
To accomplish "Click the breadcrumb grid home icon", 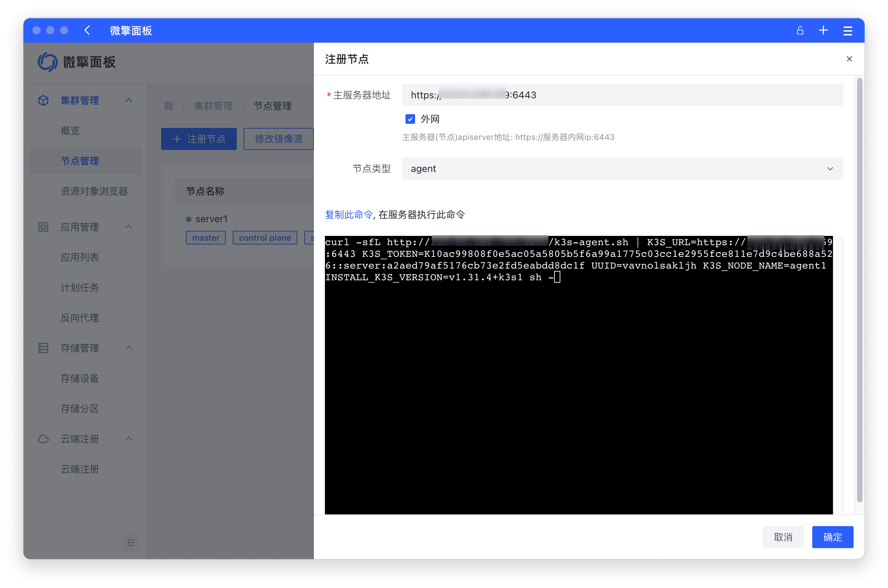I will pyautogui.click(x=169, y=106).
